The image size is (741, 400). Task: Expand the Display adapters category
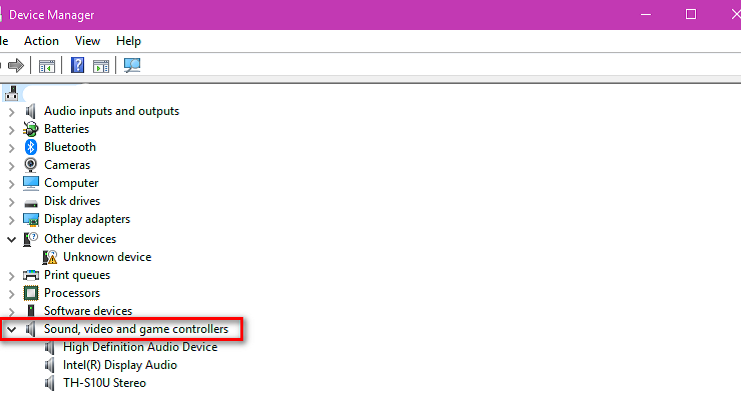[11, 220]
